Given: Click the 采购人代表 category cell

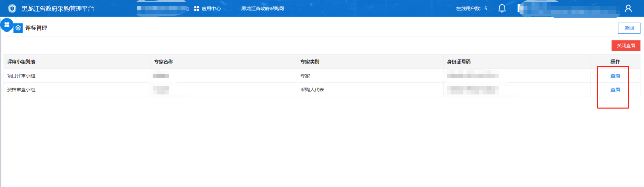Looking at the screenshot, I should pos(313,90).
